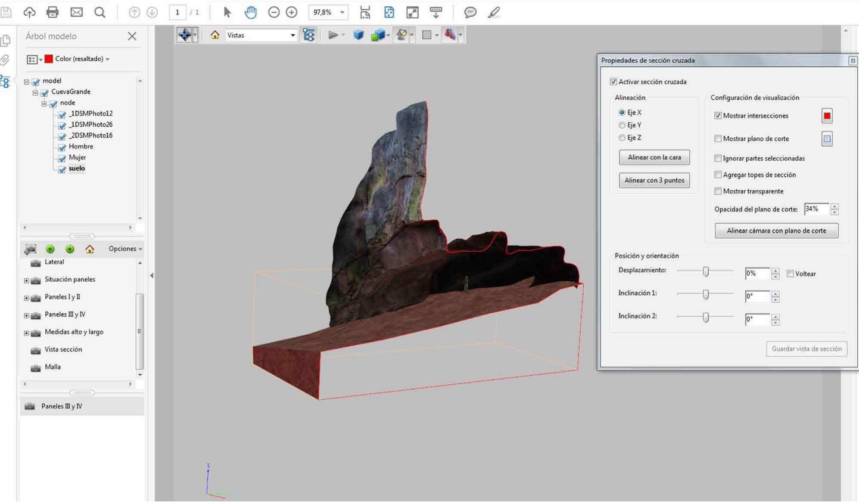Open the cross section tool icon

[450, 35]
